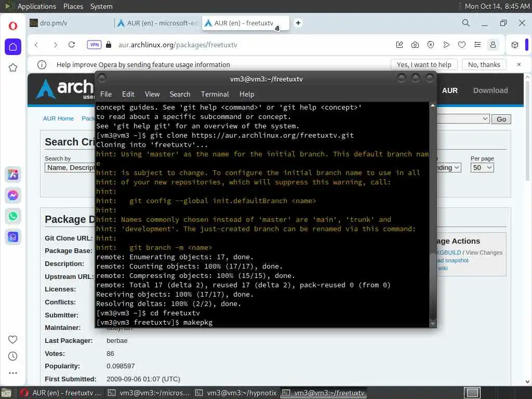
Task: Open browser tab search magnifier
Action: click(466, 23)
